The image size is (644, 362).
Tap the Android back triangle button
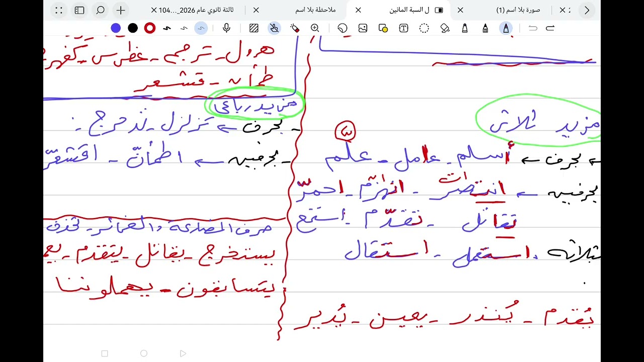(183, 353)
